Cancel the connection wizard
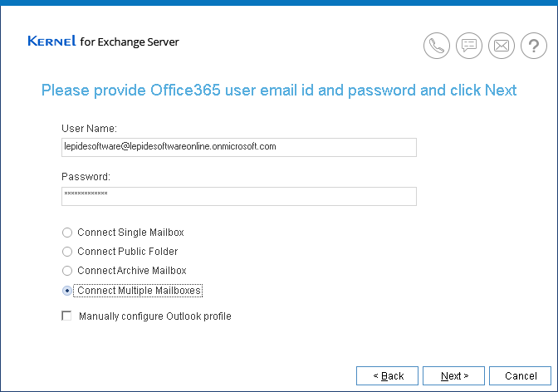 (x=521, y=375)
